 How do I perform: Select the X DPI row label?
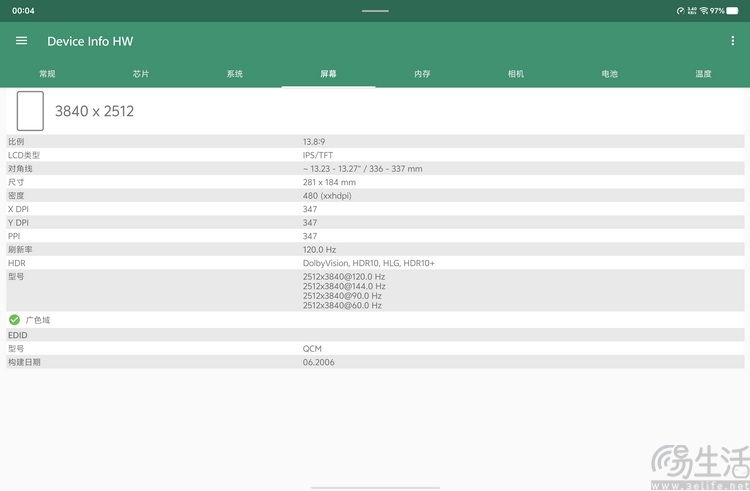tap(18, 209)
